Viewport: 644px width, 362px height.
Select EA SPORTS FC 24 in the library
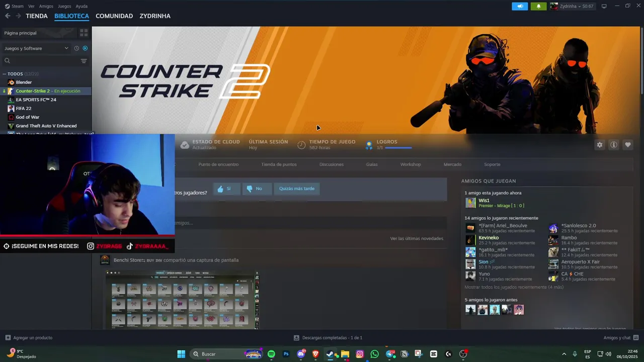coord(36,100)
